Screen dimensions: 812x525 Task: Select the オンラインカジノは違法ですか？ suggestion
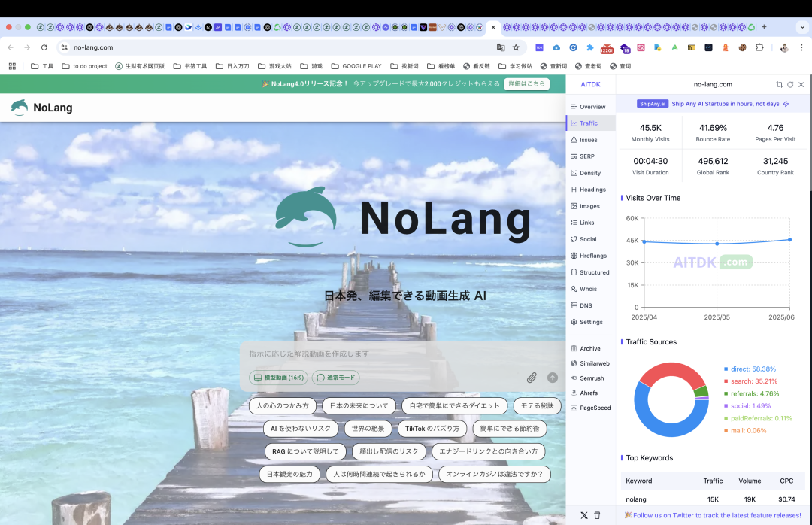coord(495,474)
